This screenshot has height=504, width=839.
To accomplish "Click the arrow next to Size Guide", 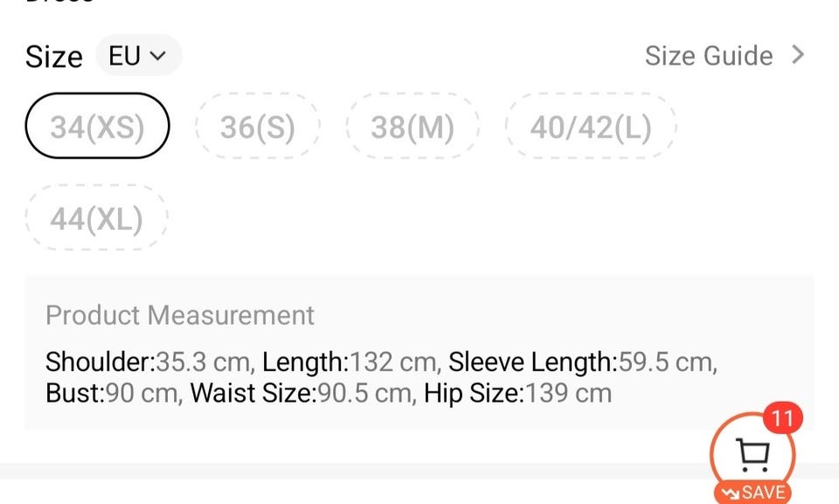I will point(797,56).
